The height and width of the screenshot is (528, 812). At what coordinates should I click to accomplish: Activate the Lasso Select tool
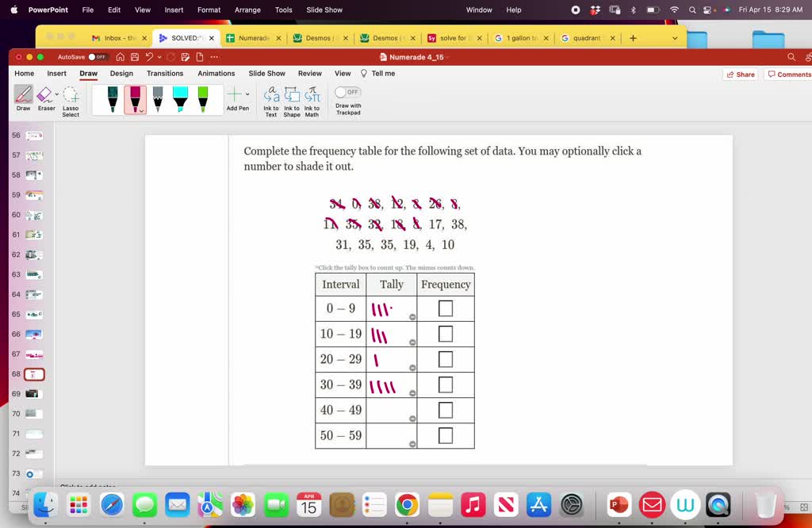click(70, 98)
